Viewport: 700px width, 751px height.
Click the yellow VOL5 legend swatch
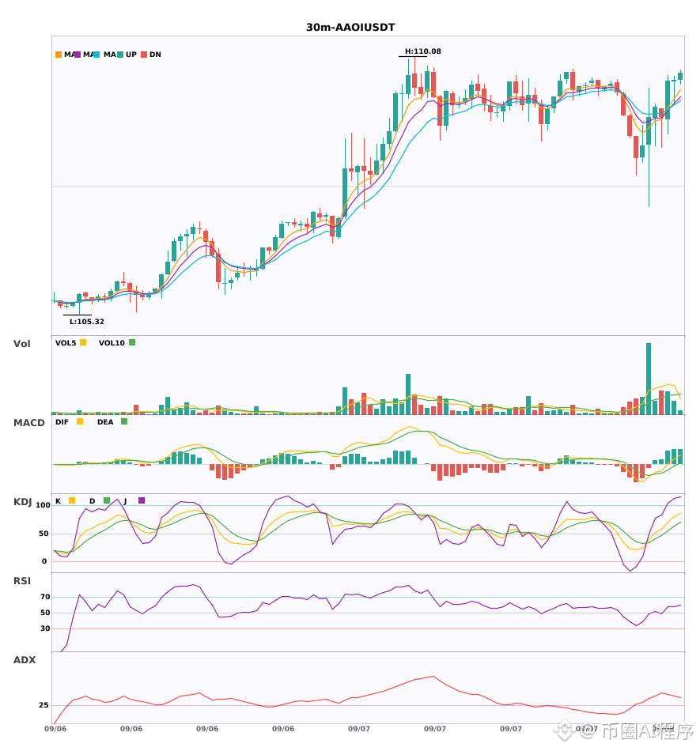(83, 342)
